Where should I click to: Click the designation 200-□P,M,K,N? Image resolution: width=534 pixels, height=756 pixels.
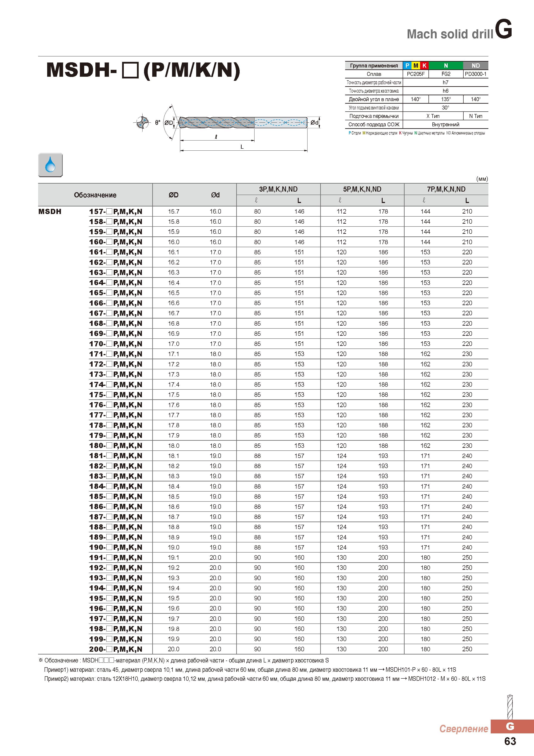click(116, 649)
